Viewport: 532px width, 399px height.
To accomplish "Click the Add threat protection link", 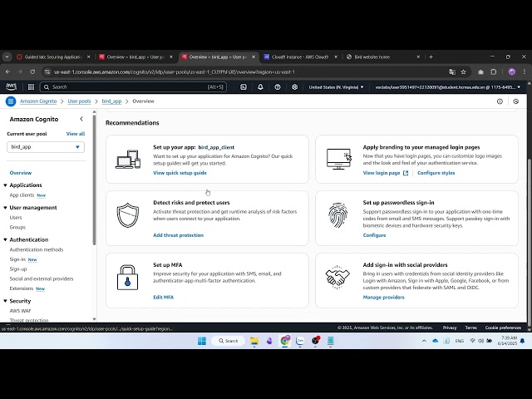I will click(x=178, y=235).
